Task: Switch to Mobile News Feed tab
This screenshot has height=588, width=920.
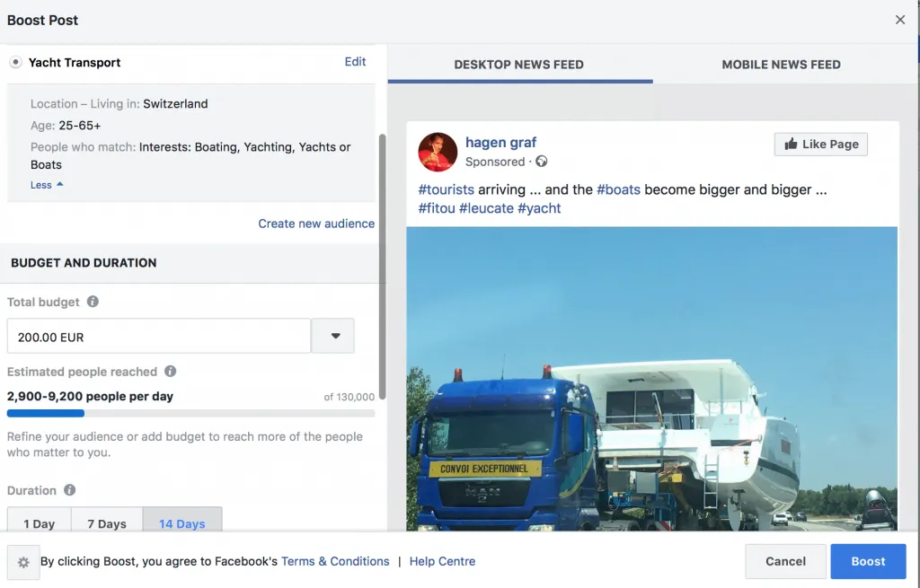Action: click(x=781, y=65)
